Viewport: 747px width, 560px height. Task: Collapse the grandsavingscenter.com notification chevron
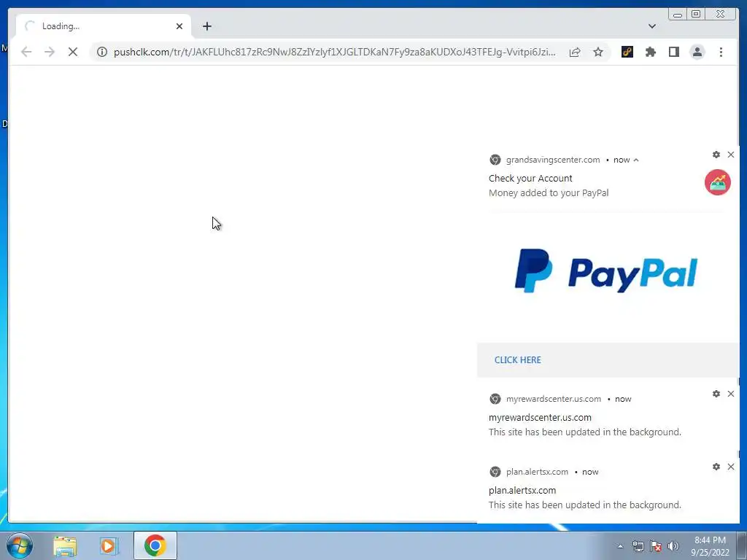point(636,160)
